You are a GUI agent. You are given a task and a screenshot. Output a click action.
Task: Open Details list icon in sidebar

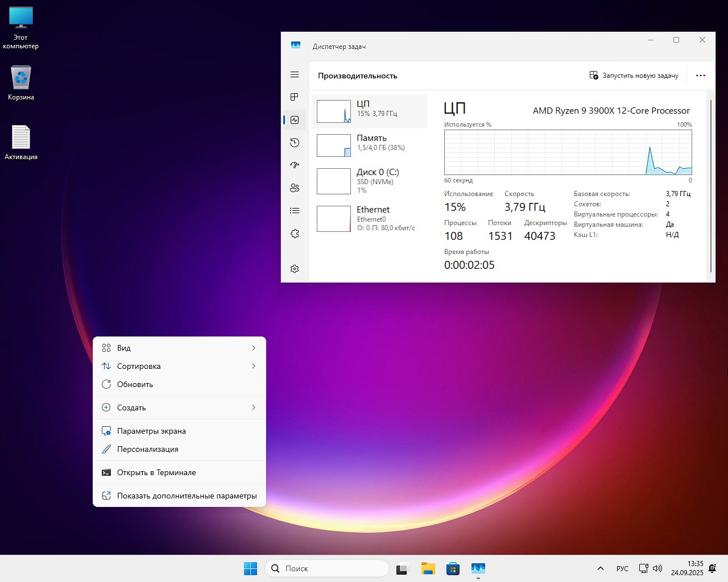(295, 211)
